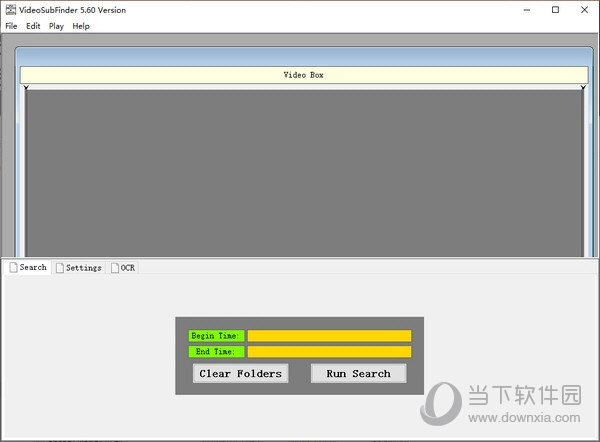Switch to the Settings tab
Viewport: 600px width, 442px height.
coord(79,267)
